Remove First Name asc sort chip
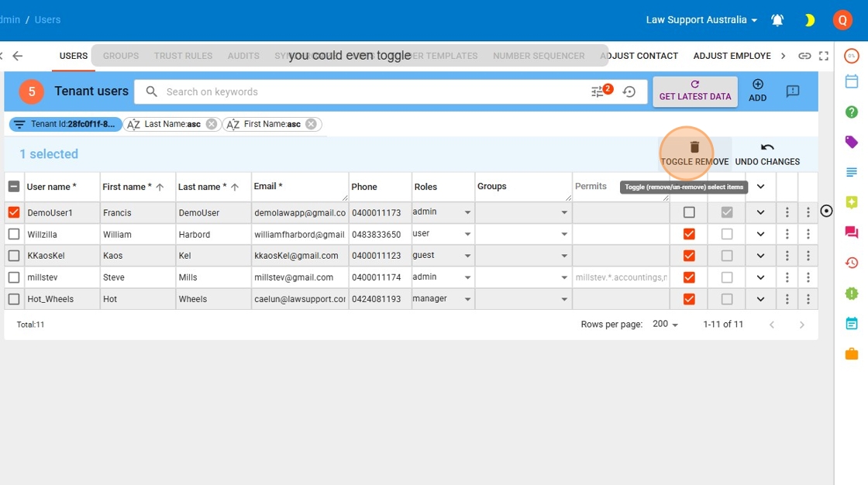868x485 pixels. tap(311, 124)
